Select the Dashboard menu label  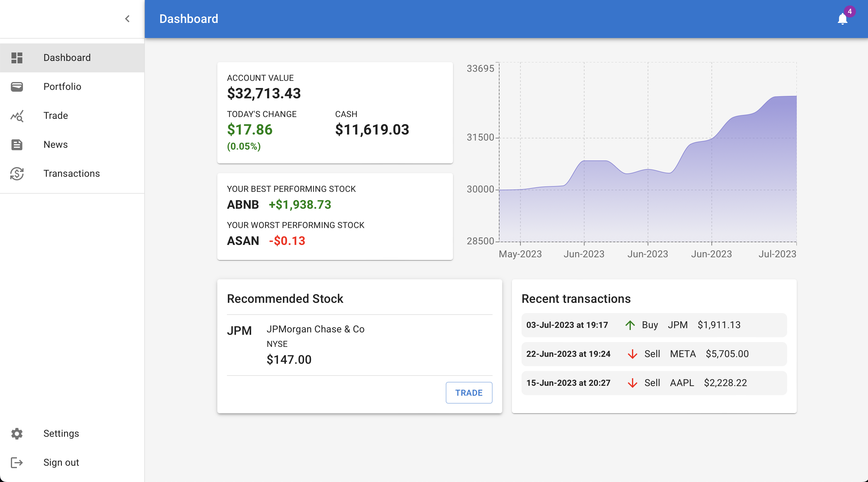pyautogui.click(x=67, y=58)
